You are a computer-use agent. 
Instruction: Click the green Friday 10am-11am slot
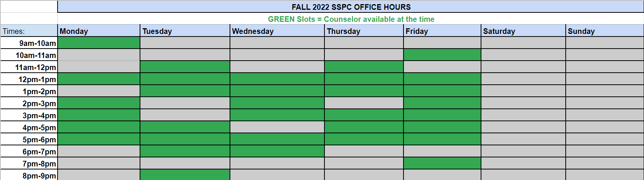click(x=442, y=55)
